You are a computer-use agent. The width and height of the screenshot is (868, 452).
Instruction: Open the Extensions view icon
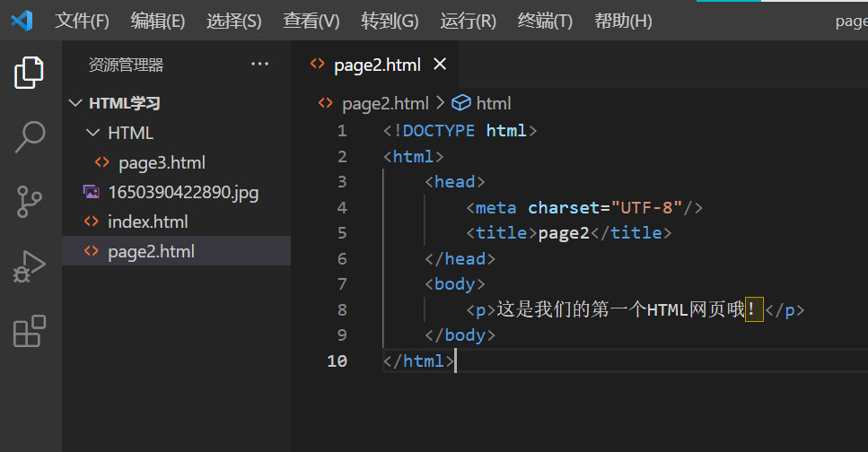30,331
